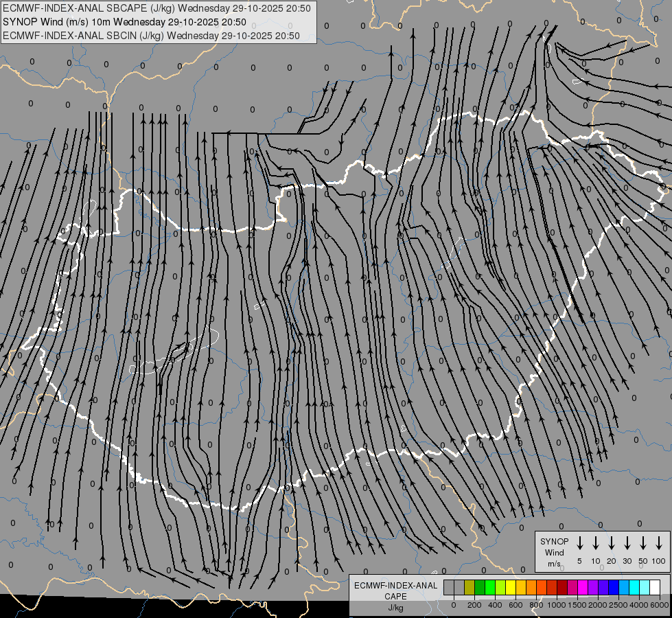This screenshot has width=672, height=618.
Task: Click the wind arrow above the 5 m/s label
Action: (579, 542)
